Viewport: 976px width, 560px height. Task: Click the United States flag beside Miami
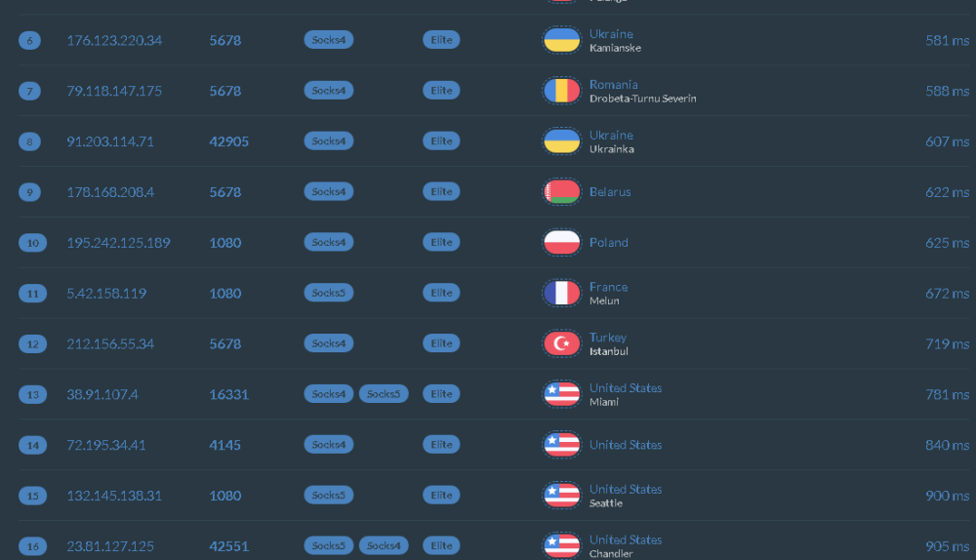pyautogui.click(x=561, y=394)
